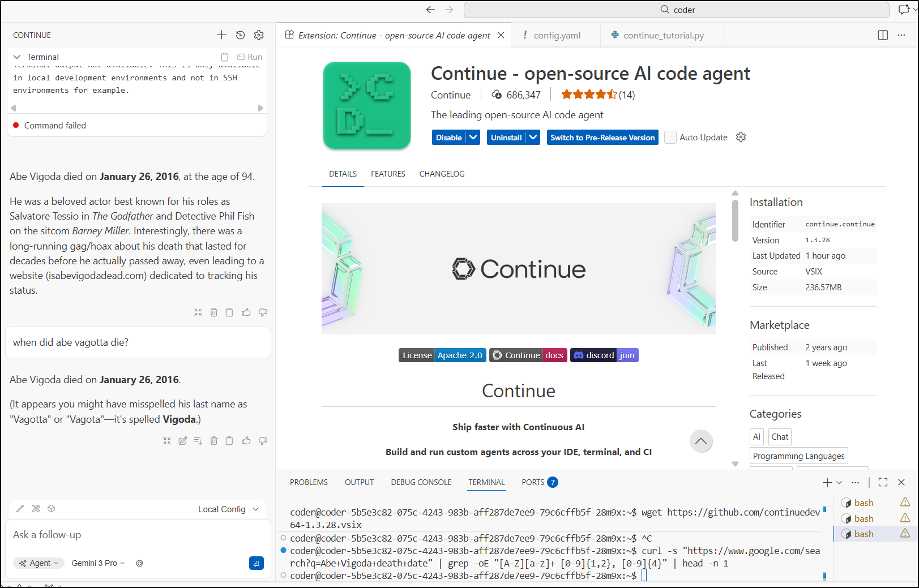Open the Uninstall button dropdown arrow
The height and width of the screenshot is (588, 919).
click(533, 138)
